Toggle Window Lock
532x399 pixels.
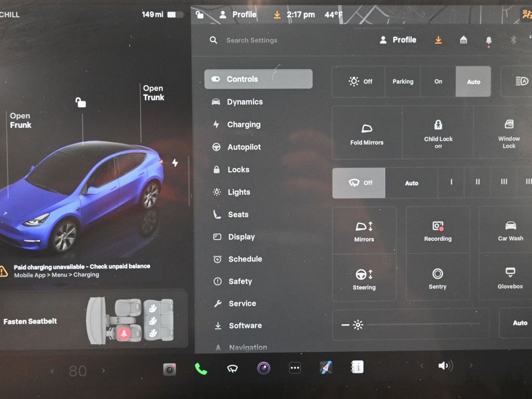pyautogui.click(x=508, y=132)
